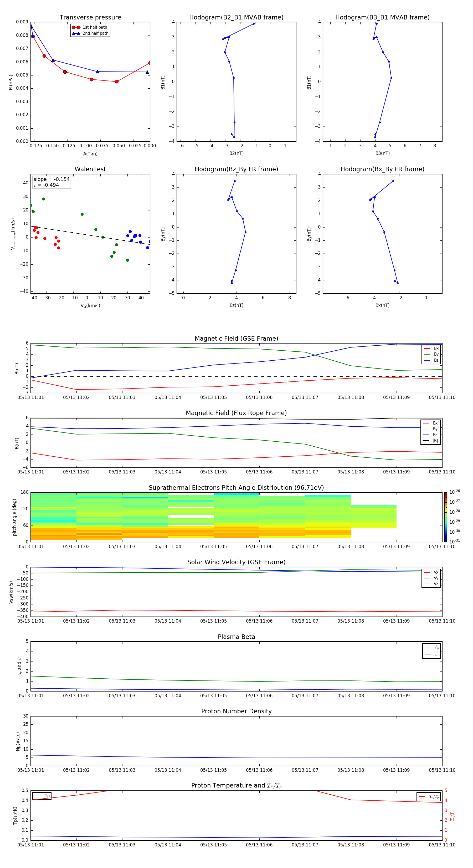Click the 'A(T·m)' x-axis label
The height and width of the screenshot is (868, 473).
click(90, 154)
